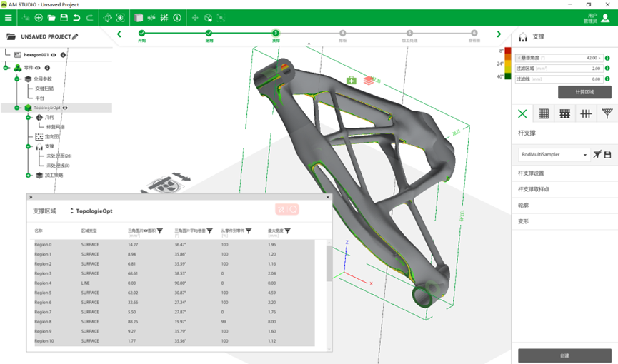Open the 变形 section
Viewport: 618px width, 364px height.
pos(564,221)
